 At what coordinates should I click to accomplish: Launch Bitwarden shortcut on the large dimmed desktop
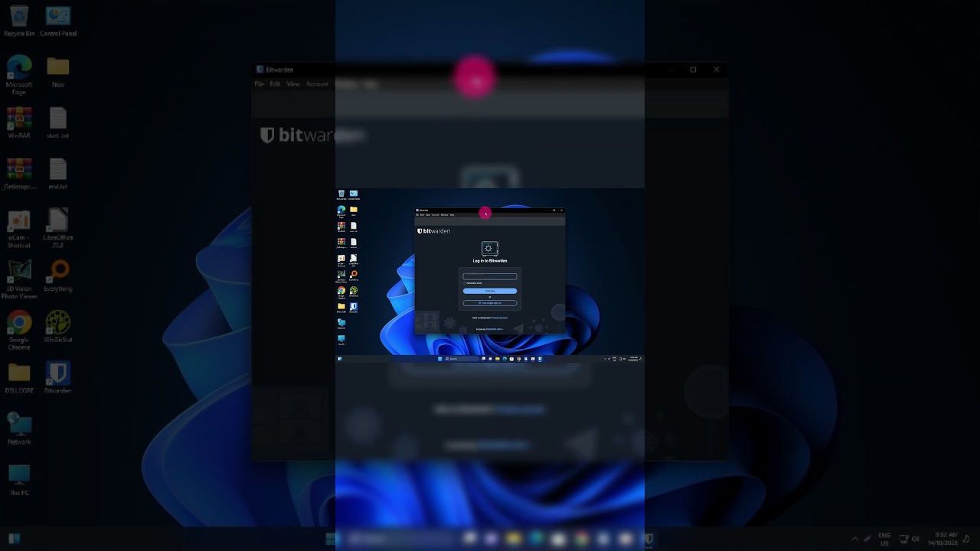click(x=58, y=378)
